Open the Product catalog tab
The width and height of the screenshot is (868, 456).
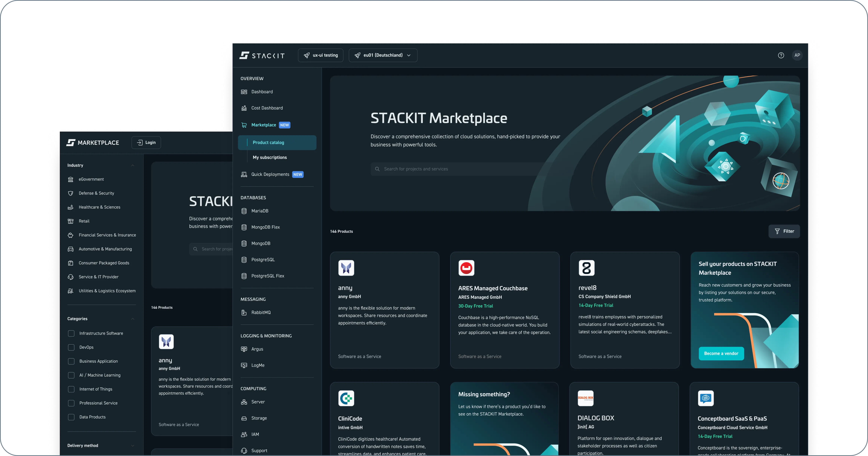(268, 142)
